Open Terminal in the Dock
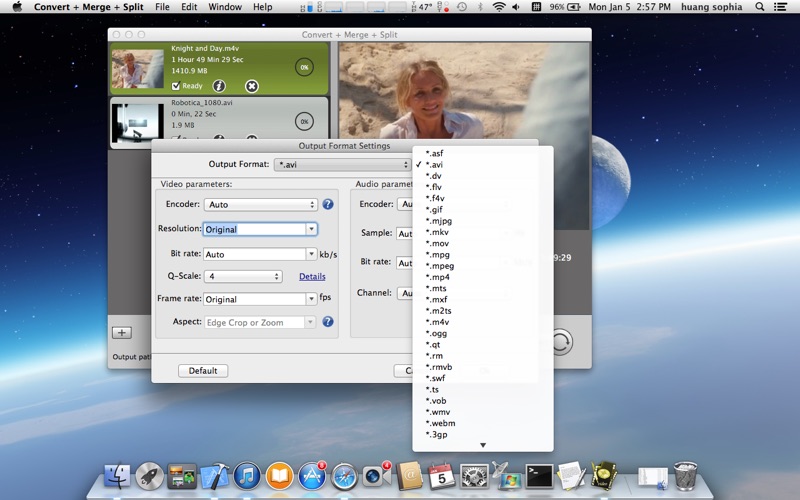This screenshot has height=500, width=800. click(539, 476)
